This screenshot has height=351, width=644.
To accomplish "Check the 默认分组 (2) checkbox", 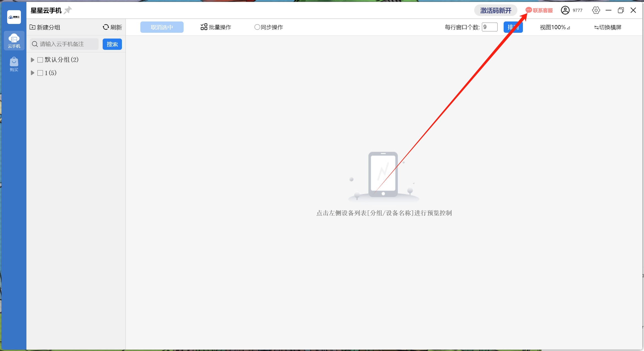I will [40, 60].
